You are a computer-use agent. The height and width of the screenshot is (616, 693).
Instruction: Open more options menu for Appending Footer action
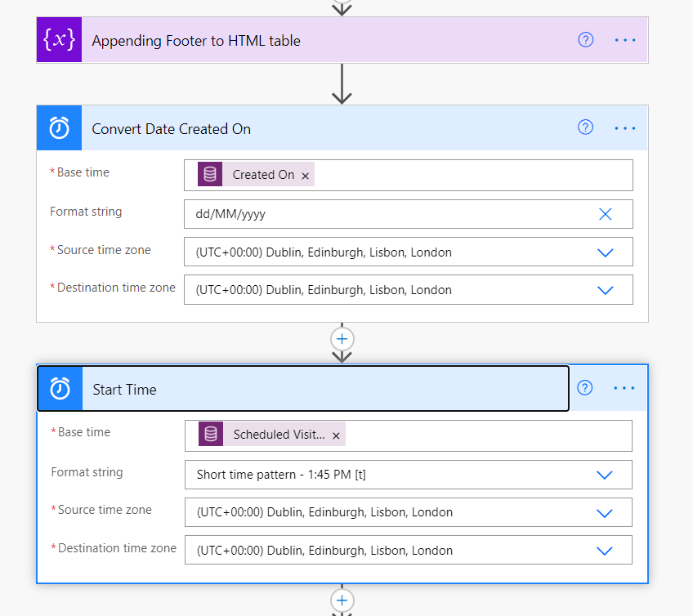click(x=625, y=40)
